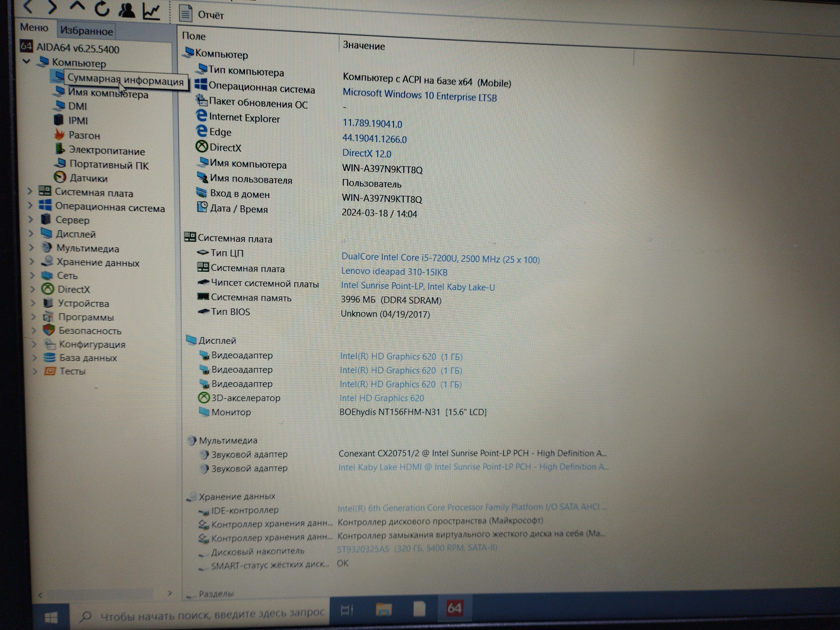Click the Конфигурация icon in tree
The height and width of the screenshot is (630, 840).
[49, 344]
